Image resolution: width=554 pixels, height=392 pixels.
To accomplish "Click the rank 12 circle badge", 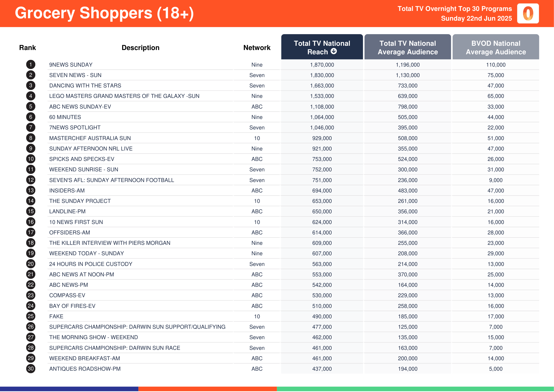I will point(31,180).
